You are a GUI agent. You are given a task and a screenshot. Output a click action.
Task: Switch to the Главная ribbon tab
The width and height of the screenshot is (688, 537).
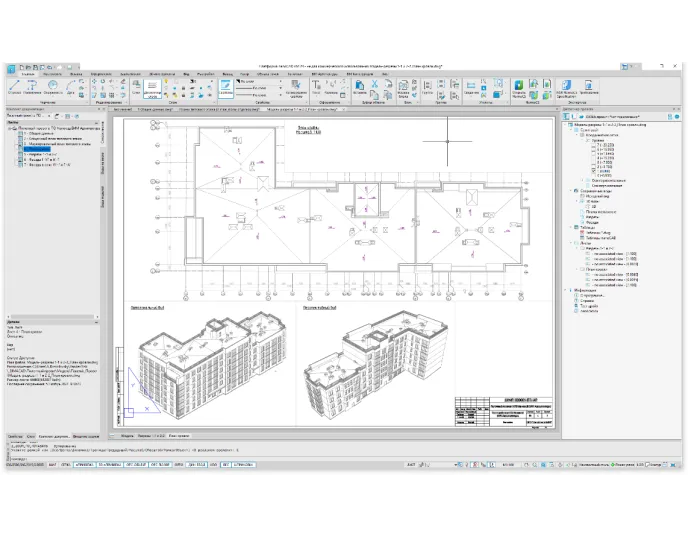click(27, 74)
